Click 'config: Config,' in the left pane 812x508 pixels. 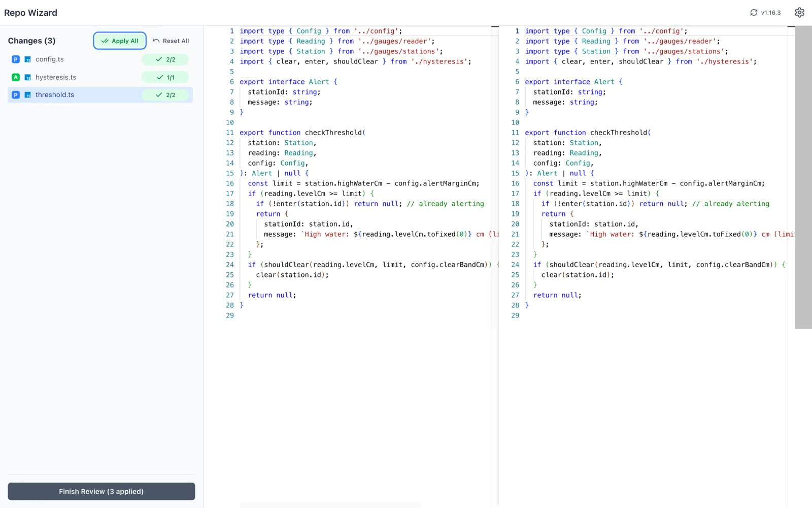pyautogui.click(x=278, y=163)
